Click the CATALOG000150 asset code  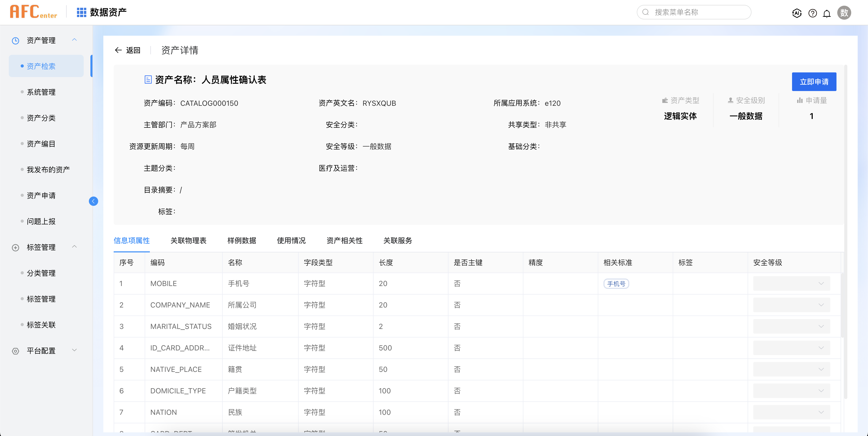[x=209, y=103]
